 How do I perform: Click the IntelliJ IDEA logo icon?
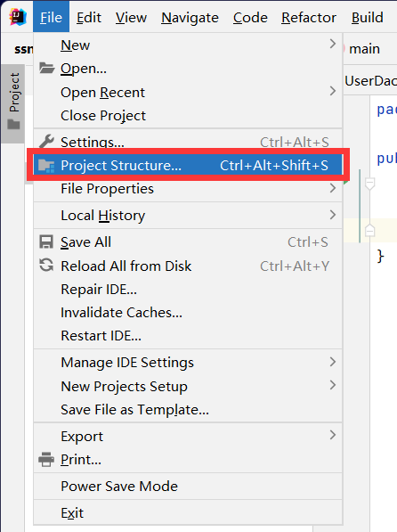pyautogui.click(x=17, y=17)
